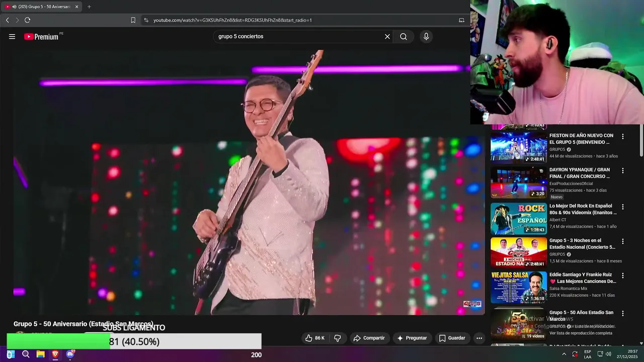Open options for Eddie Santiago Y Frankie Ruiz video
The image size is (644, 362).
click(623, 276)
